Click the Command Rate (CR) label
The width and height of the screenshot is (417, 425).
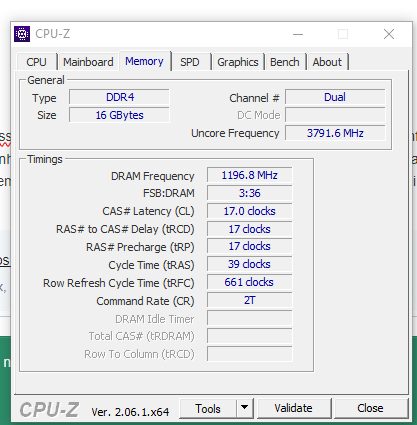tap(145, 301)
